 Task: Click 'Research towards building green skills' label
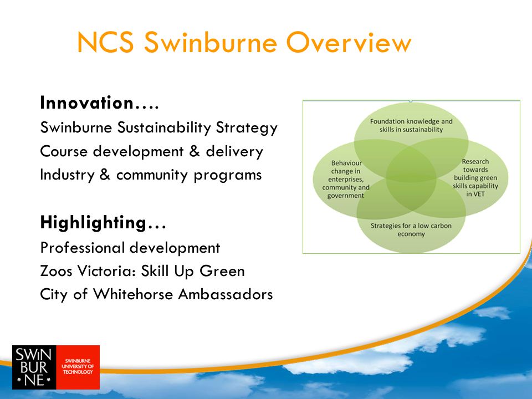pyautogui.click(x=475, y=178)
